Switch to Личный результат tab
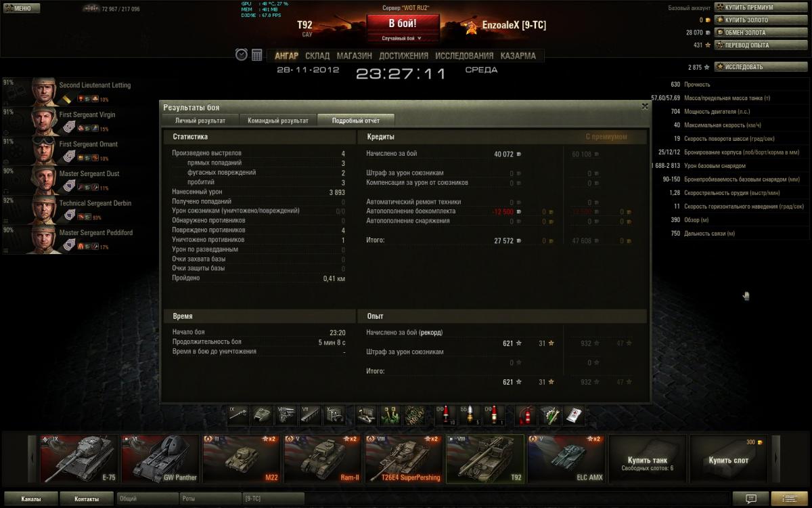This screenshot has width=812, height=508. coord(200,121)
